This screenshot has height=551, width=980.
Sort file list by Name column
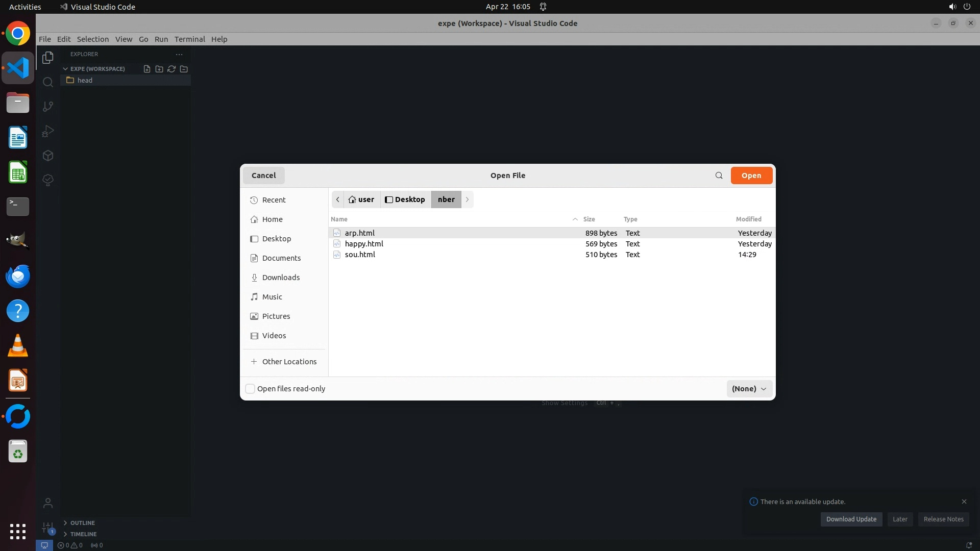pyautogui.click(x=339, y=219)
